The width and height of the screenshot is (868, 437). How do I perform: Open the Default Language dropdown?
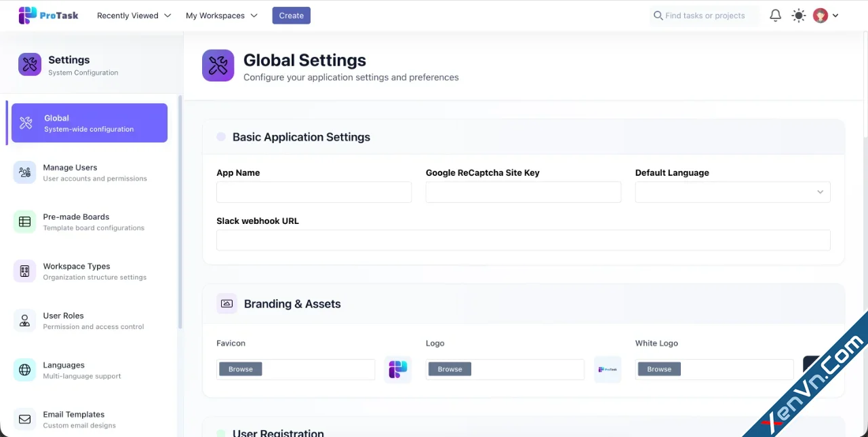pos(732,192)
